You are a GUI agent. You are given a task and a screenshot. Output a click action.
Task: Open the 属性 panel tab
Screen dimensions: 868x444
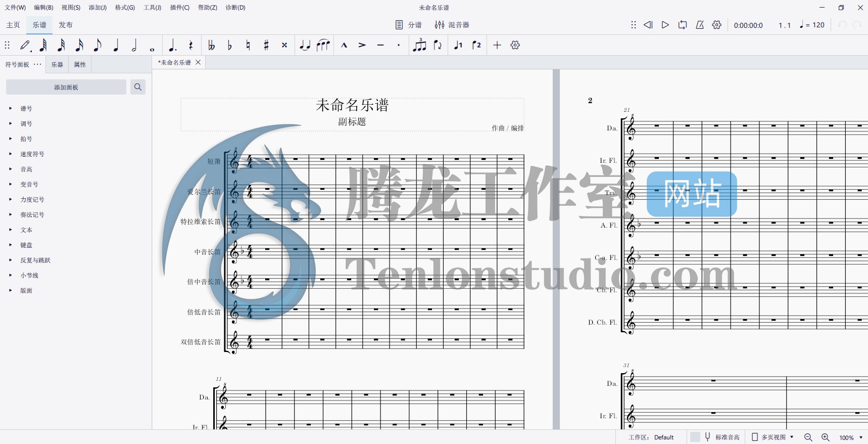(80, 64)
